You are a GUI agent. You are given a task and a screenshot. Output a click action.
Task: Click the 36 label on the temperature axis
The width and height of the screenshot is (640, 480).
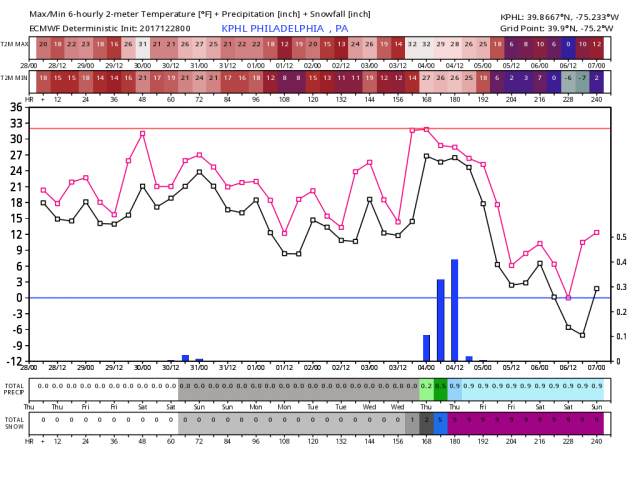click(18, 107)
